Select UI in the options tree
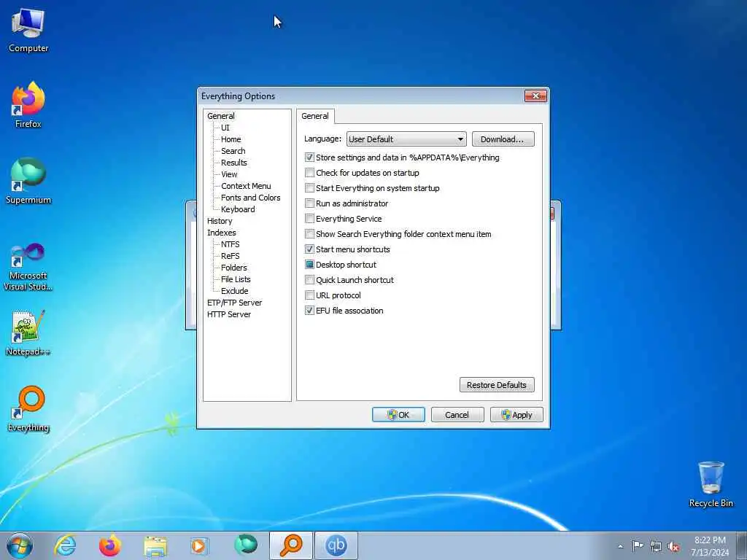This screenshot has height=560, width=747. point(225,128)
